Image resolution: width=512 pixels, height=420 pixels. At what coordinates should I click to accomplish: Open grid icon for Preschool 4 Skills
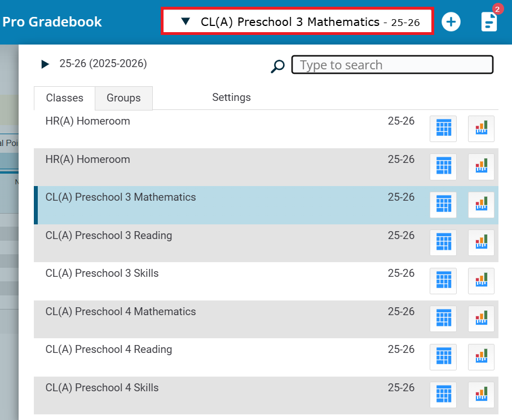443,395
